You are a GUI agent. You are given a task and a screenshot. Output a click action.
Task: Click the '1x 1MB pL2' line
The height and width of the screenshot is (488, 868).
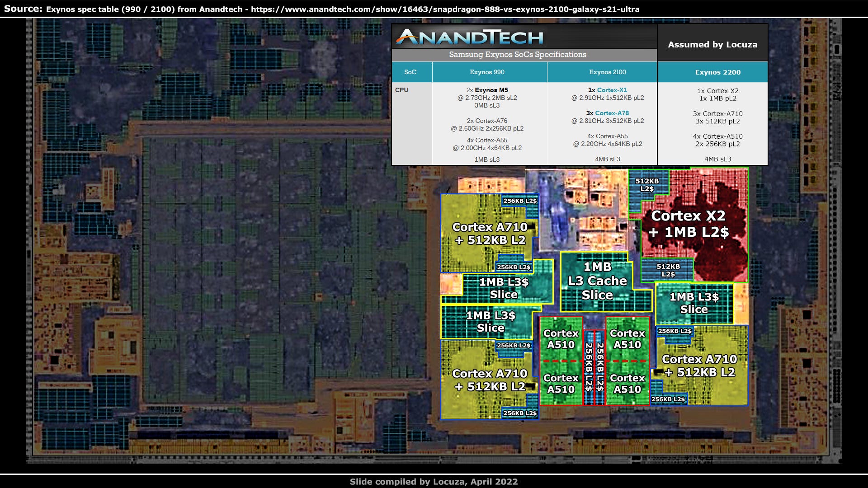click(x=717, y=99)
